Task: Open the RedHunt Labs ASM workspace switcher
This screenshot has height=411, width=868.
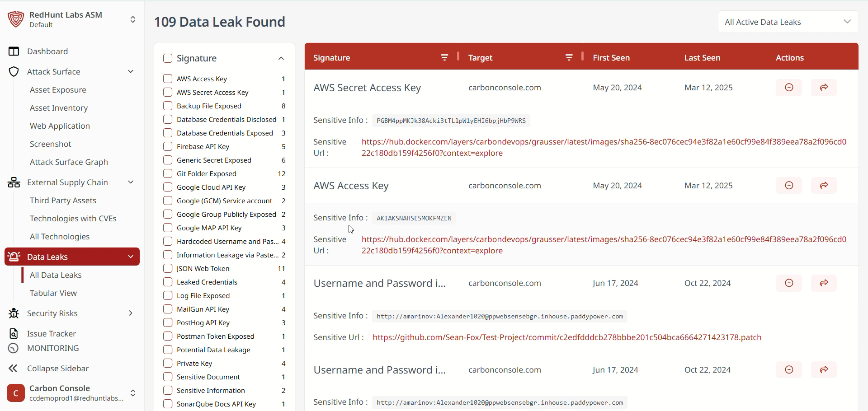Action: (133, 19)
